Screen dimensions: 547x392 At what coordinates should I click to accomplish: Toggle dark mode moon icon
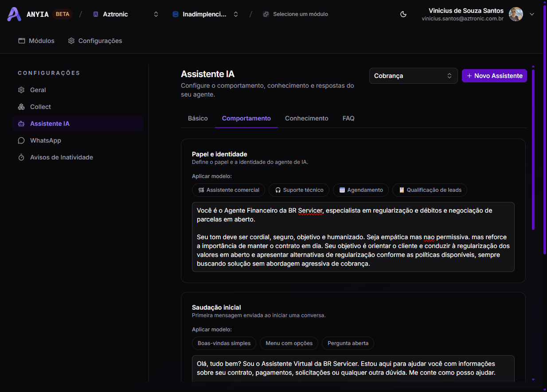(403, 14)
